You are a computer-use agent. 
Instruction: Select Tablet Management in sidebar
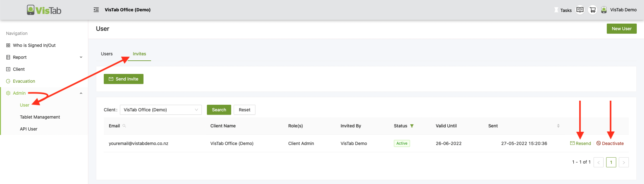click(x=40, y=117)
